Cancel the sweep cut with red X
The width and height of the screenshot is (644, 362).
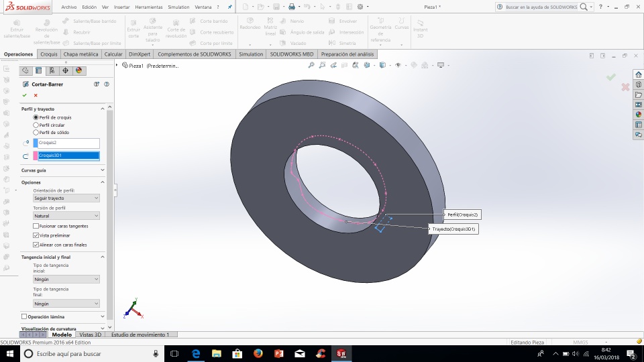[x=36, y=95]
